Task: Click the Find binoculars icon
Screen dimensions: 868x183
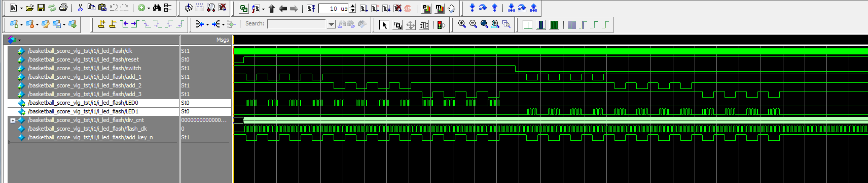Action: coord(157,8)
